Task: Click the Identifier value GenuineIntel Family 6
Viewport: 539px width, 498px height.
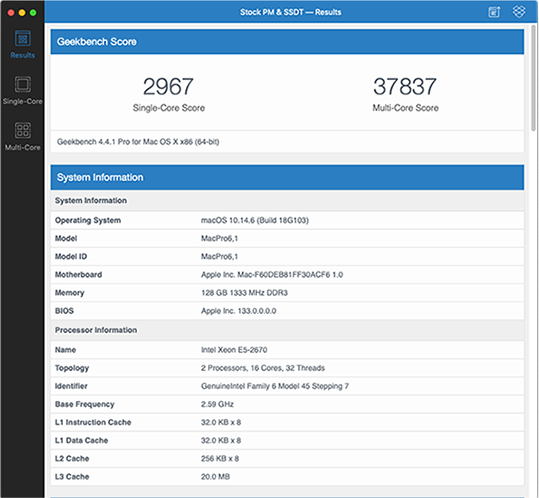Action: pyautogui.click(x=275, y=386)
